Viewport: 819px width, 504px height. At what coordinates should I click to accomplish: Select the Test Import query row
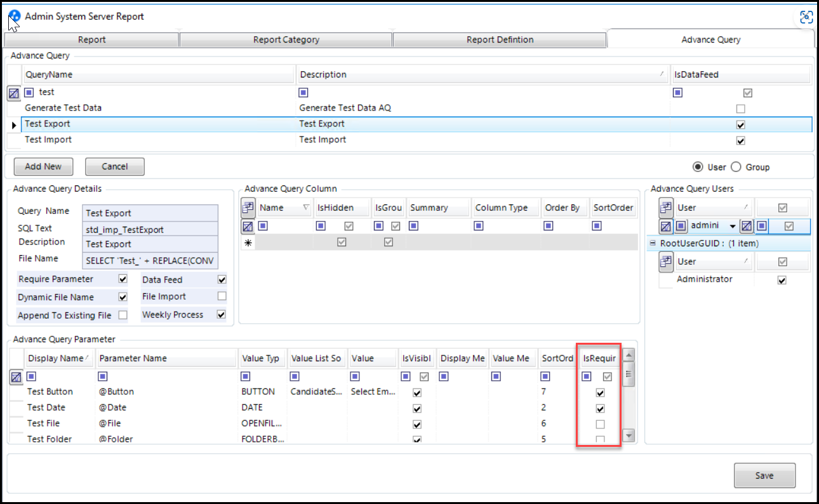417,140
